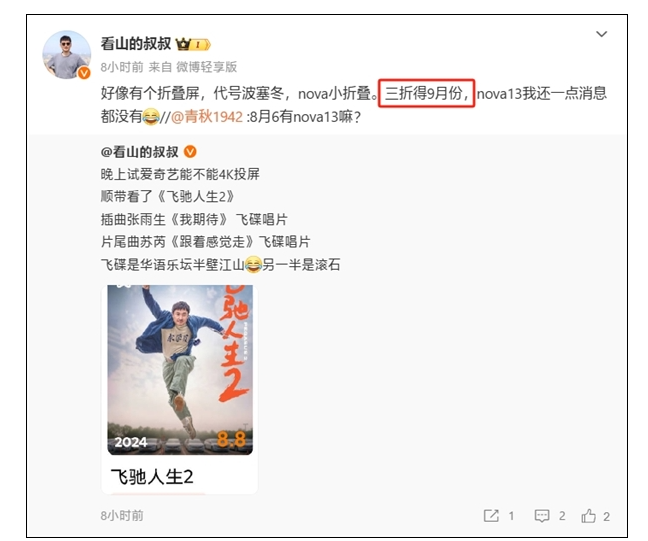The width and height of the screenshot is (648, 541).
Task: Open the @看山的叔叔 name in reposted post
Action: [139, 152]
